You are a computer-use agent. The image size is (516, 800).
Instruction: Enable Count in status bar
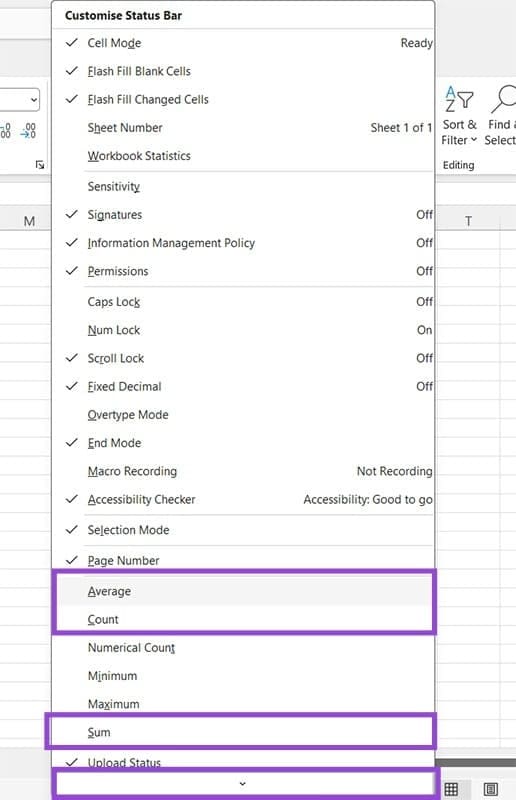(x=243, y=619)
